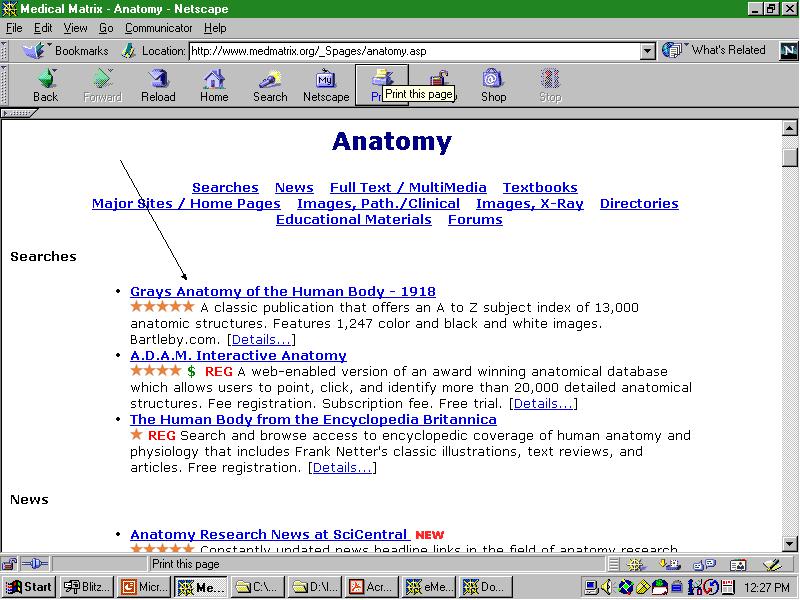Screen dimensions: 800x600
Task: Click the Details link for Encyclopedia Britannica
Action: [x=342, y=468]
